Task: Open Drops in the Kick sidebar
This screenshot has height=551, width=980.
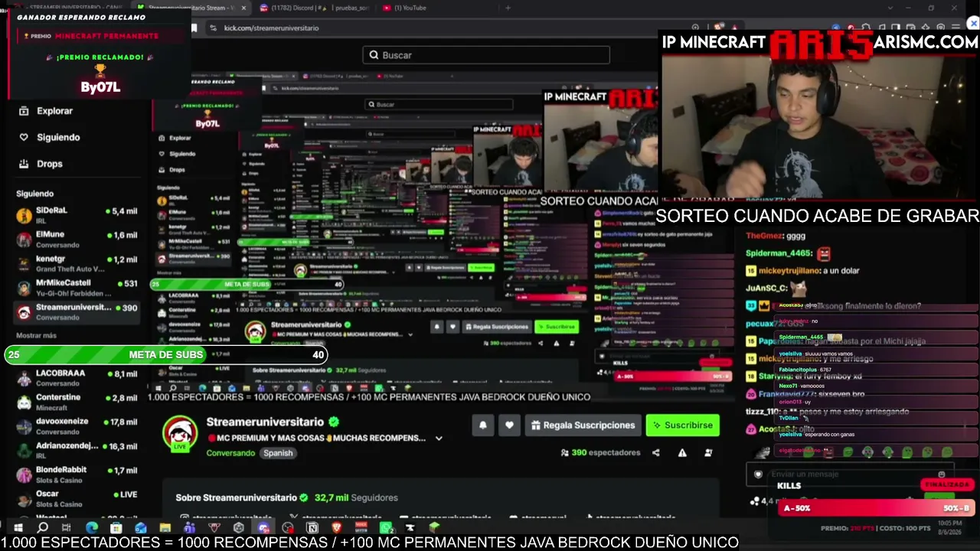Action: pos(41,164)
